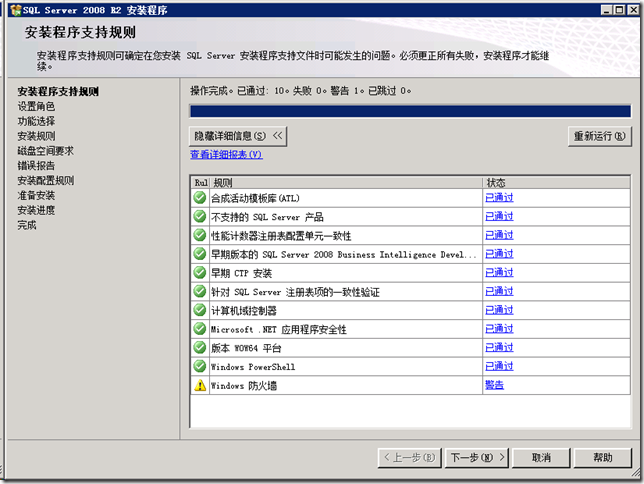Click the green check icon for 性能计数器注册表配置单元一致性
The width and height of the screenshot is (644, 484).
point(200,235)
